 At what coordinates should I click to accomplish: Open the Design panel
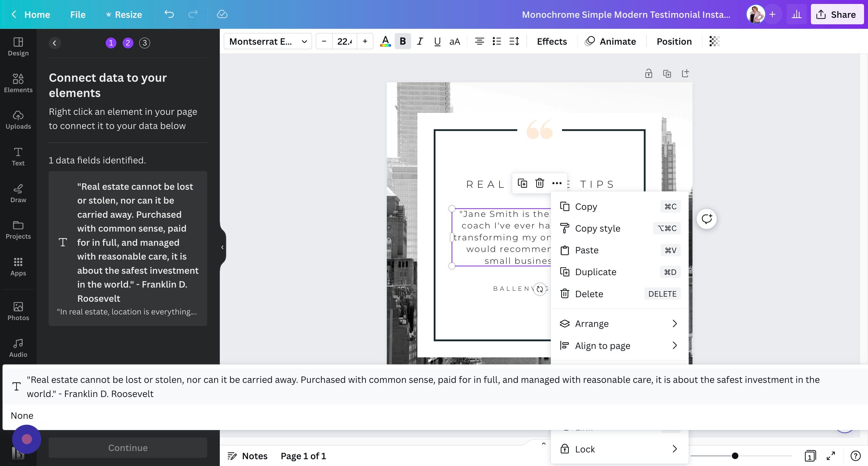[18, 47]
